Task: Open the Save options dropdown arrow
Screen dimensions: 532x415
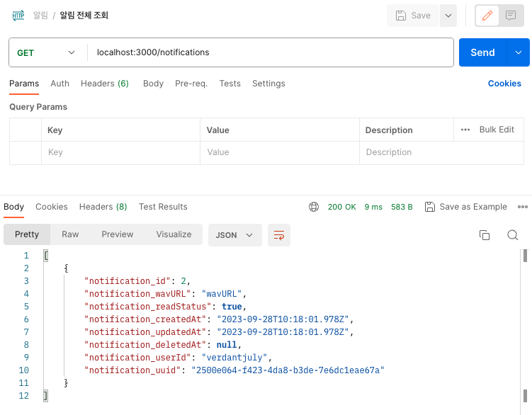Action: pos(448,16)
